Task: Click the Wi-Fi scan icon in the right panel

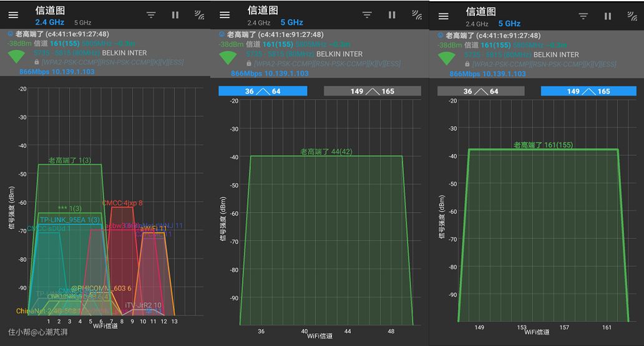Action: pyautogui.click(x=631, y=16)
